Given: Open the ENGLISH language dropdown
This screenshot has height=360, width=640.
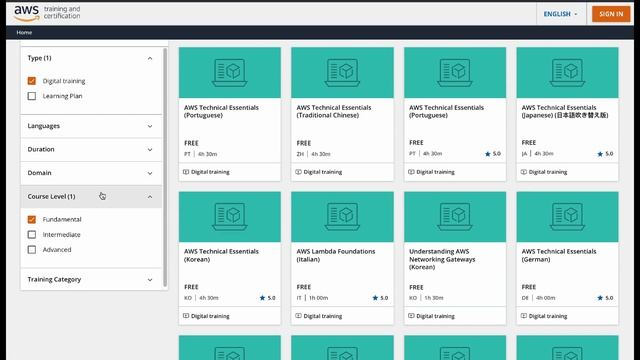Looking at the screenshot, I should (560, 14).
